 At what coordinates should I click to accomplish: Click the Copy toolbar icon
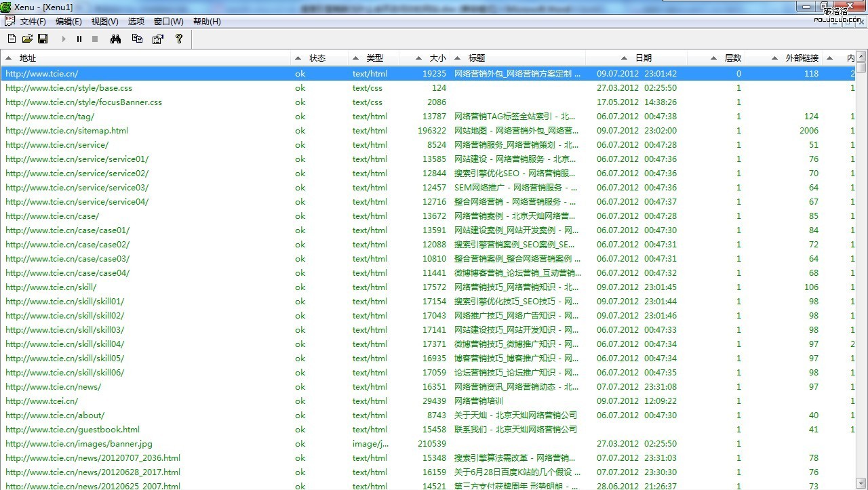click(x=137, y=39)
